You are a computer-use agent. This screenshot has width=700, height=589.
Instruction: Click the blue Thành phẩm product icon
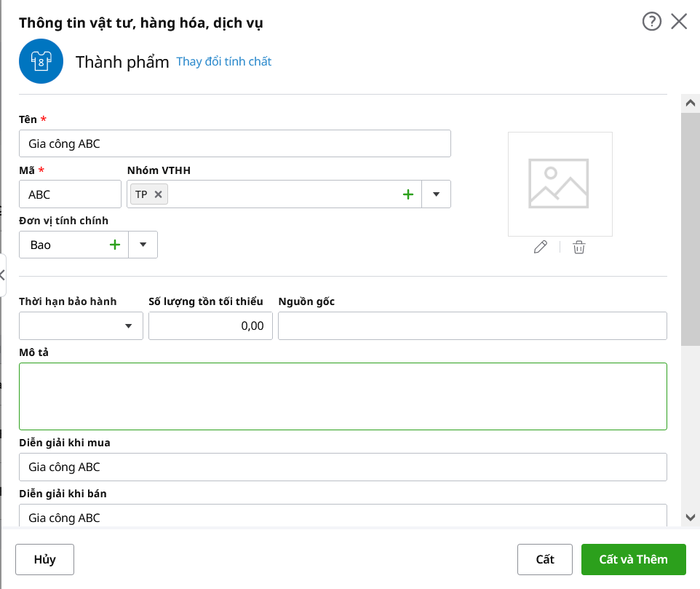41,62
